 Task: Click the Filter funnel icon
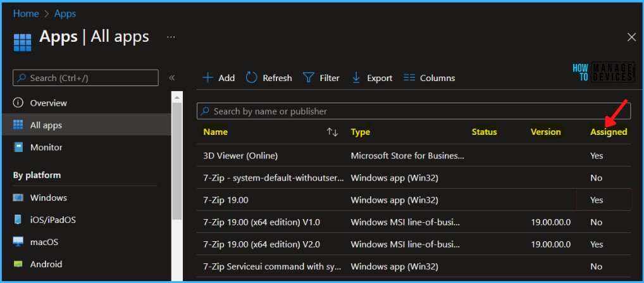coord(309,78)
